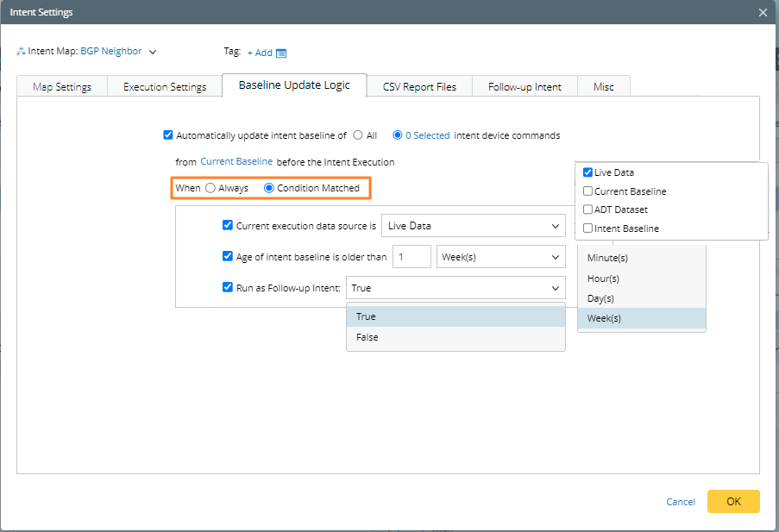The image size is (779, 532).
Task: Expand the BGP Neighbor intent map chevron
Action: tap(153, 52)
